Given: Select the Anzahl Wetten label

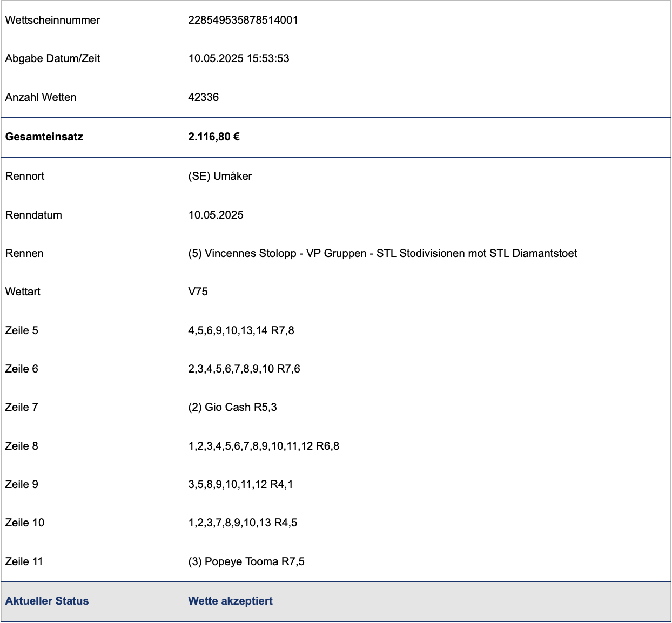Looking at the screenshot, I should click(41, 97).
